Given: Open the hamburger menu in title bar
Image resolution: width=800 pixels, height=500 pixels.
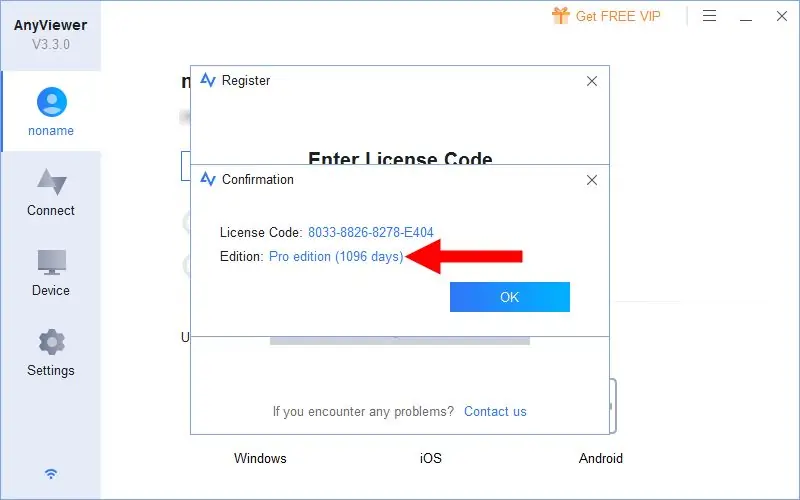Looking at the screenshot, I should [709, 16].
